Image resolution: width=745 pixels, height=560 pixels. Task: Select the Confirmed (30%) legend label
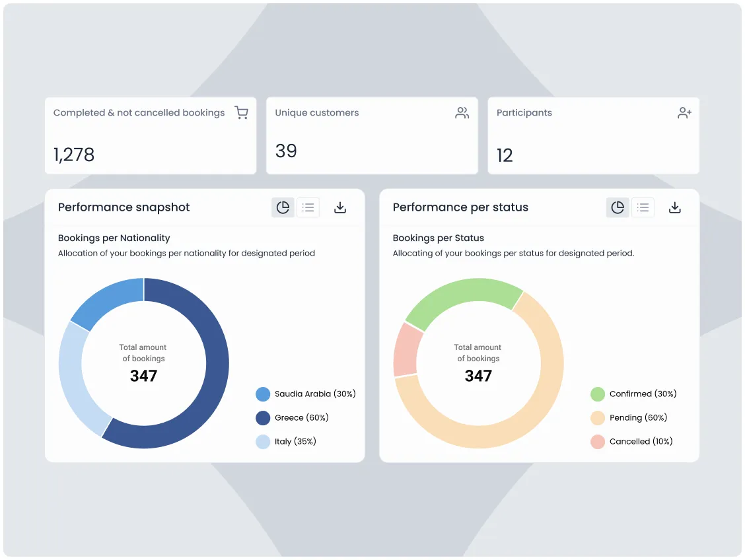pyautogui.click(x=643, y=394)
